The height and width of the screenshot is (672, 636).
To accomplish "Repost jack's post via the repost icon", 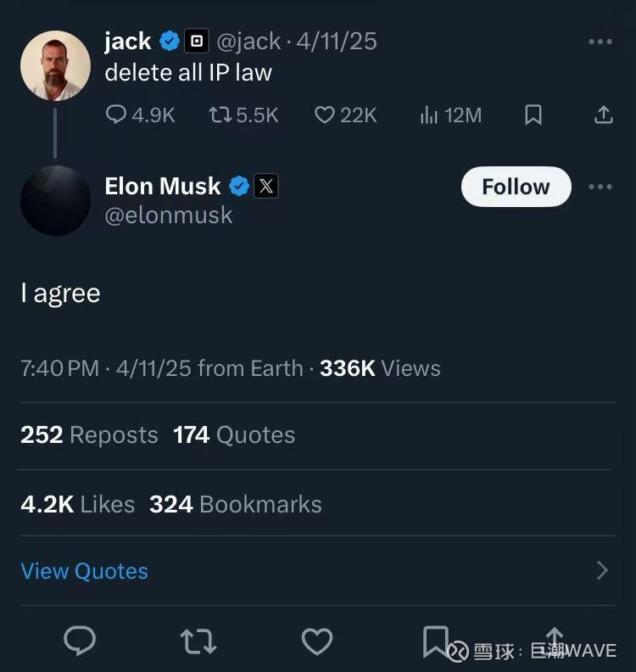I will click(220, 115).
